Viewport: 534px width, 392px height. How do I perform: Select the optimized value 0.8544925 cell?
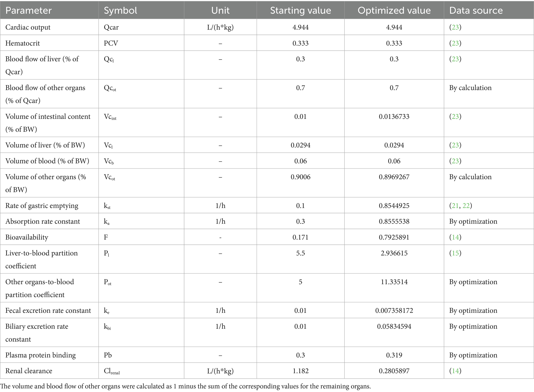pos(394,206)
